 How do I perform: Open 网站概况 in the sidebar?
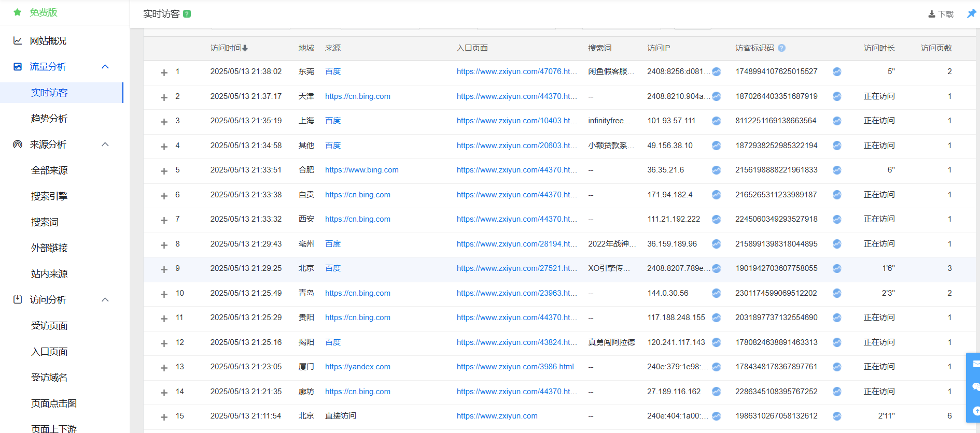(48, 41)
